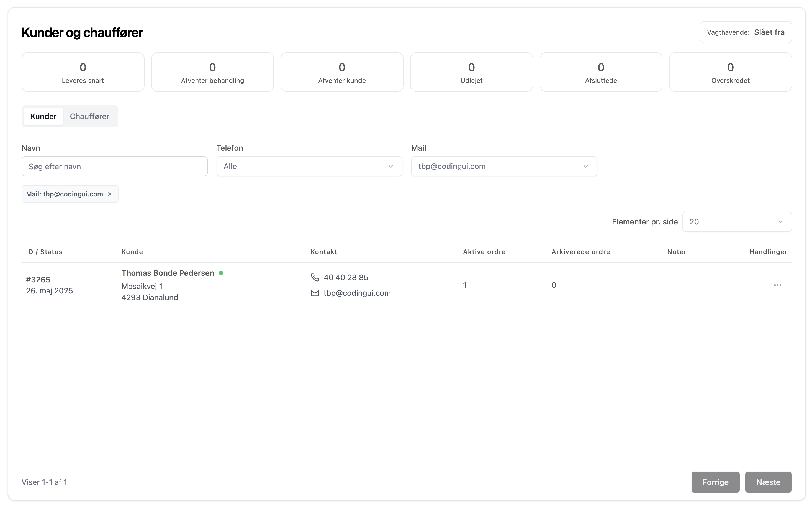Select the Leveres snart stat card
The image size is (812, 506).
[x=83, y=72]
